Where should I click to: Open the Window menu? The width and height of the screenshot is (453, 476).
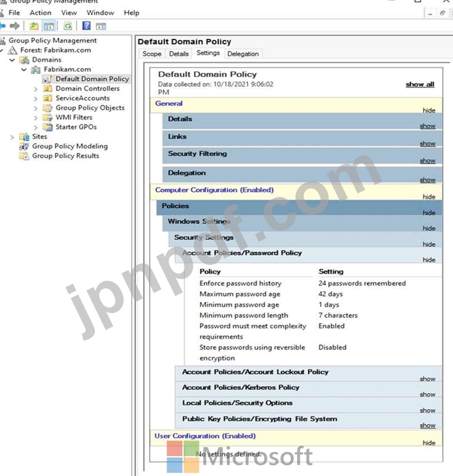(100, 13)
